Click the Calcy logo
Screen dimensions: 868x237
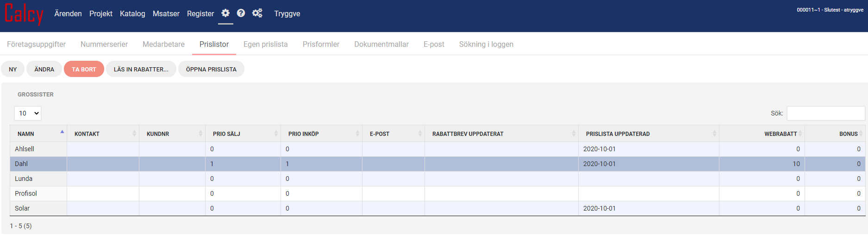[x=24, y=14]
